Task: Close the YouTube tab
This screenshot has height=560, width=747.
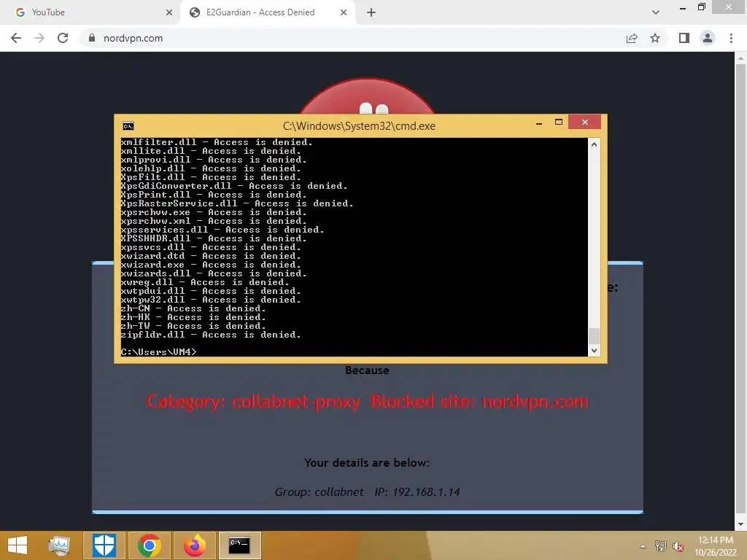Action: point(169,12)
